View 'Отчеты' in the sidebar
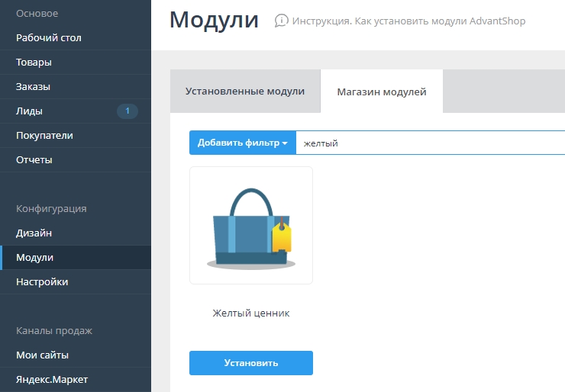The width and height of the screenshot is (565, 392). point(34,160)
